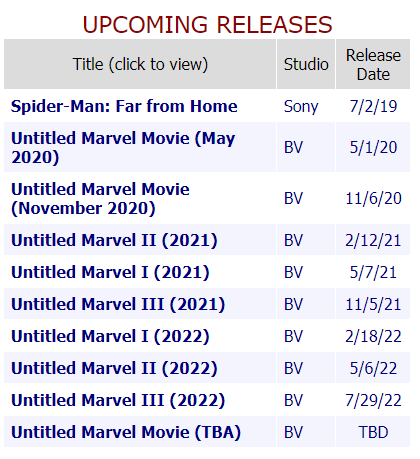This screenshot has width=420, height=459.
Task: Open Untitled Marvel Movie (May 2020)
Action: click(123, 147)
